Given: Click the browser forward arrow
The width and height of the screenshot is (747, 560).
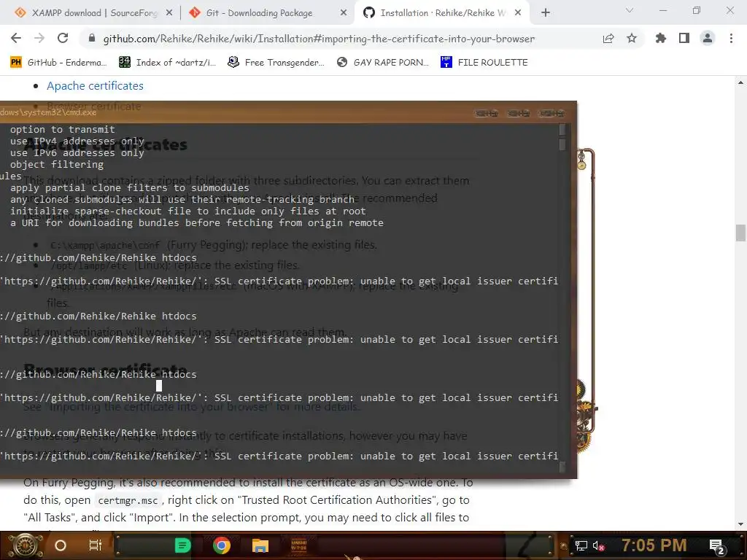Looking at the screenshot, I should (x=39, y=38).
